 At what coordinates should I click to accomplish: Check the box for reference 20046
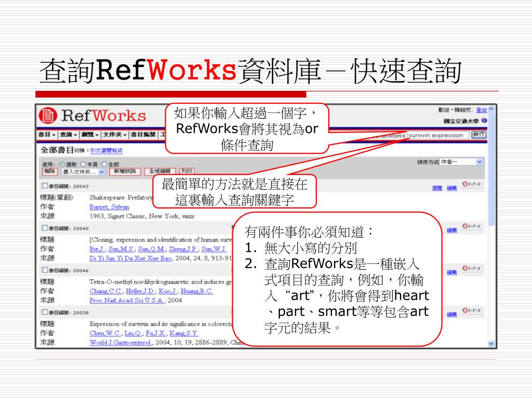[45, 270]
